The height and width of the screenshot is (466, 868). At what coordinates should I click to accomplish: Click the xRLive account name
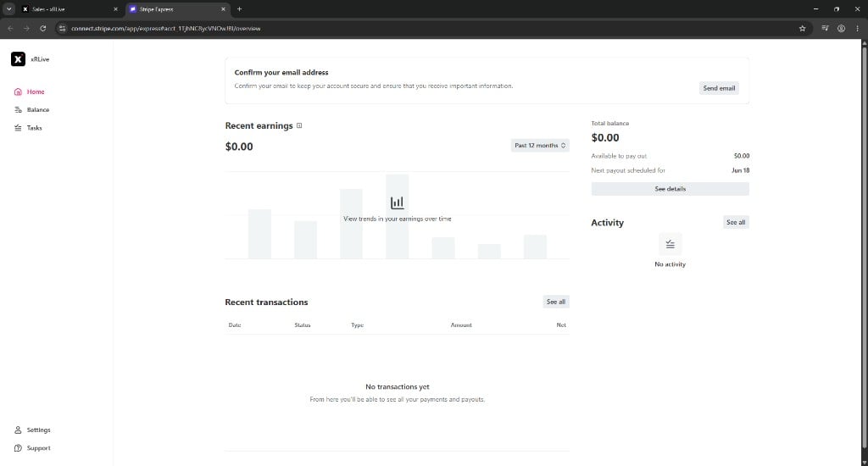click(x=40, y=59)
